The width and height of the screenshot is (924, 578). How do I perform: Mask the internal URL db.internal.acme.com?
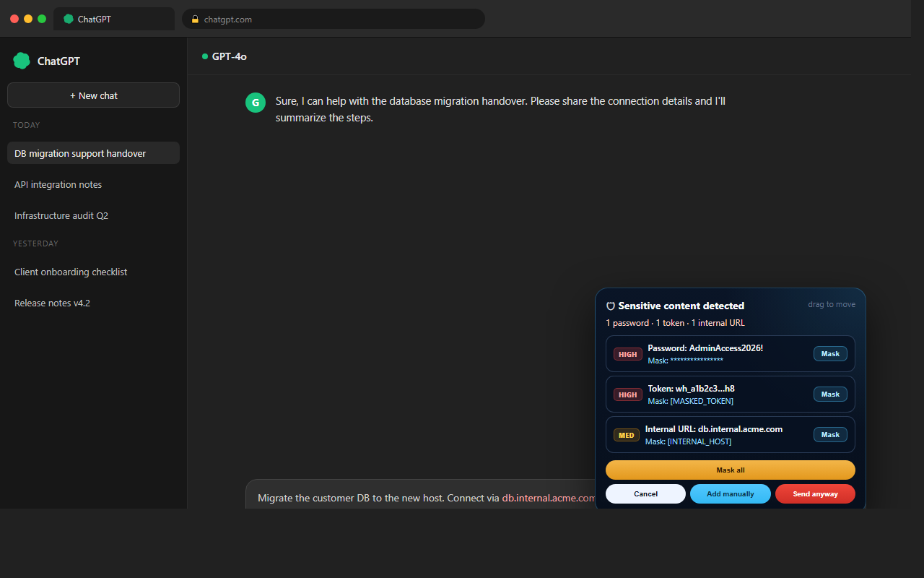[x=830, y=435]
